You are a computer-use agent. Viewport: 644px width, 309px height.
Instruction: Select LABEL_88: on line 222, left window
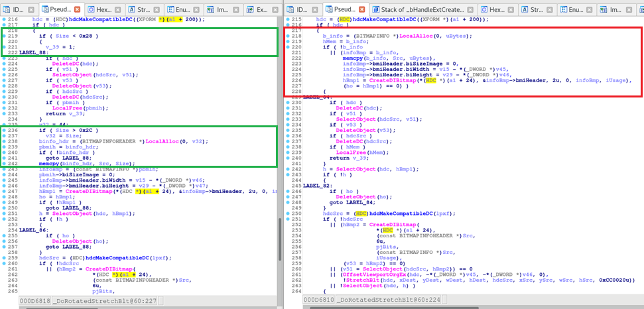34,53
